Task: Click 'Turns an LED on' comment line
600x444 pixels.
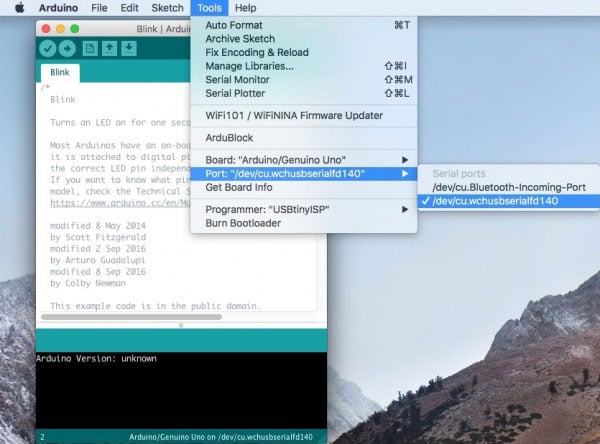Action: pos(120,122)
